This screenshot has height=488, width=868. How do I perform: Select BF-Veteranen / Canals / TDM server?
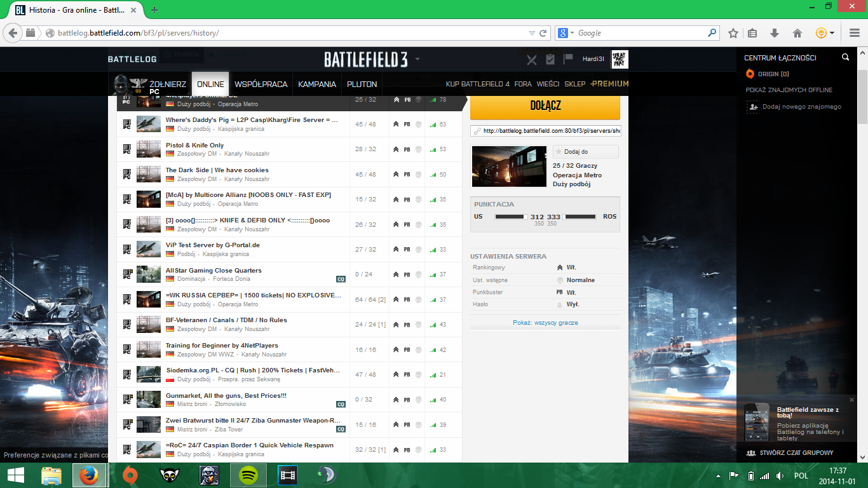290,324
